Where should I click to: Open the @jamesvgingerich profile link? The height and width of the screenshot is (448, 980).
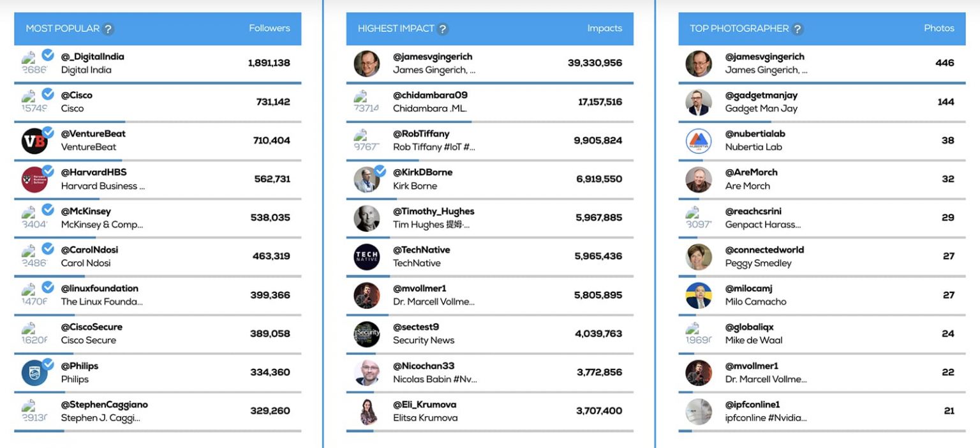click(x=434, y=56)
